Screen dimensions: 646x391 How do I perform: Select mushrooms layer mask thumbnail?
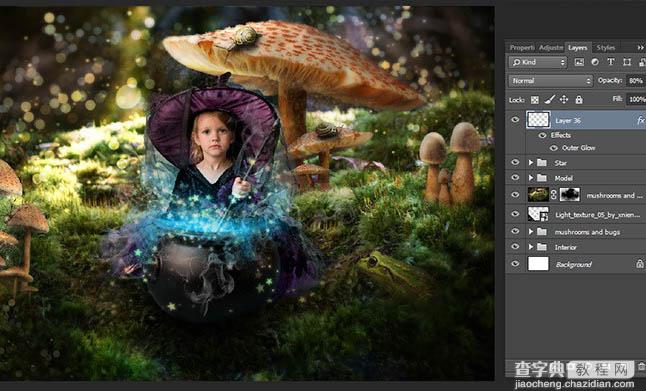point(570,195)
